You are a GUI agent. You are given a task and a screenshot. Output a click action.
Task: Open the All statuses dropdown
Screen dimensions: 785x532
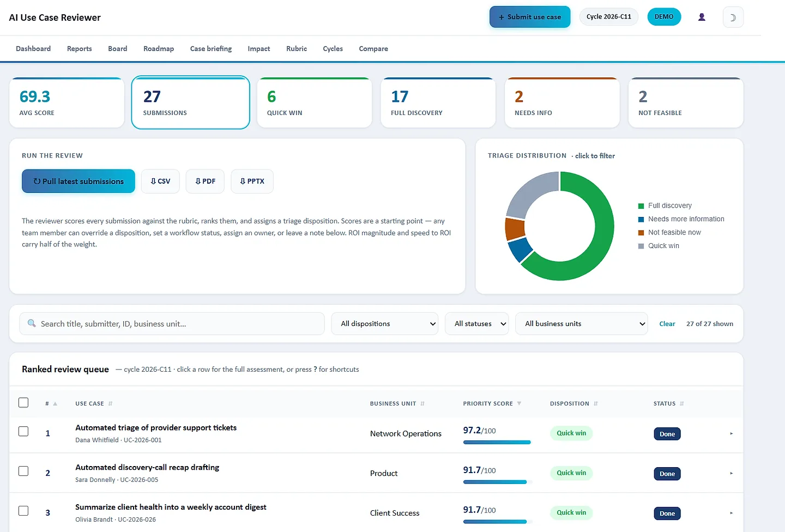(x=477, y=324)
